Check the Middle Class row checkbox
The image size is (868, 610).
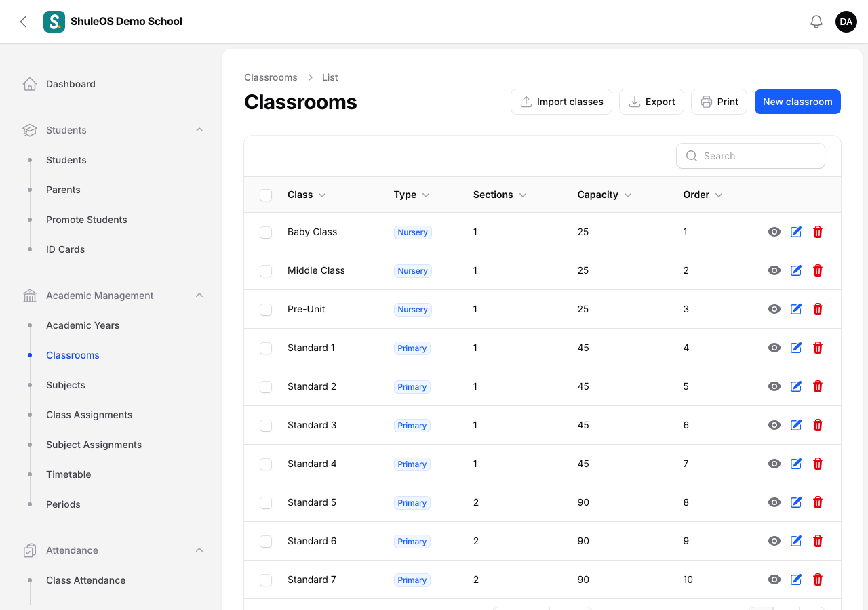[x=266, y=271]
